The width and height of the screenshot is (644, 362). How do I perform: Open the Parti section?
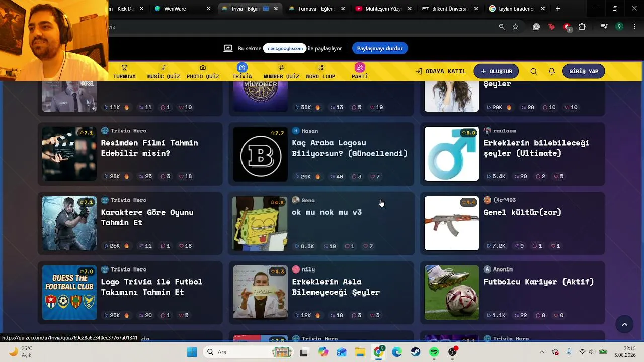click(360, 71)
